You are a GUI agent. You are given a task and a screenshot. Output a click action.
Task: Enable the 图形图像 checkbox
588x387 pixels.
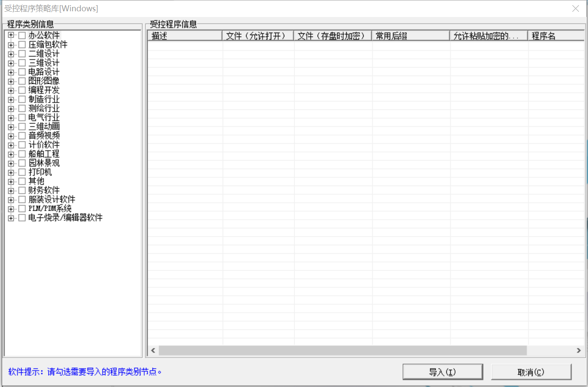tap(22, 81)
